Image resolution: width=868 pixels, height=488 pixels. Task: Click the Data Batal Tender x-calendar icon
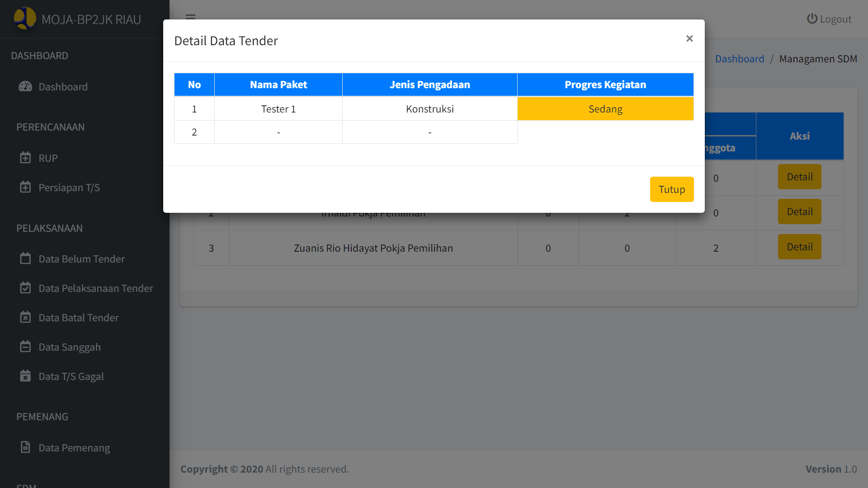(x=25, y=317)
